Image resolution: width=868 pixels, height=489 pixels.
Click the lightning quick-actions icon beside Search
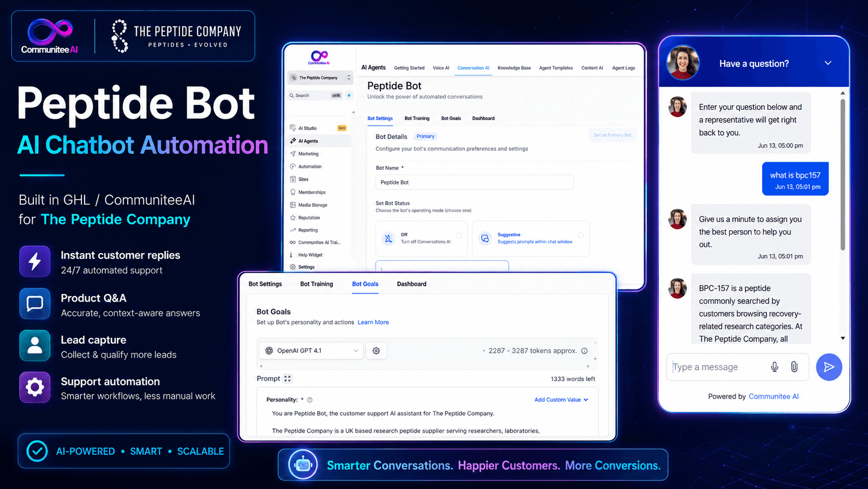click(349, 96)
